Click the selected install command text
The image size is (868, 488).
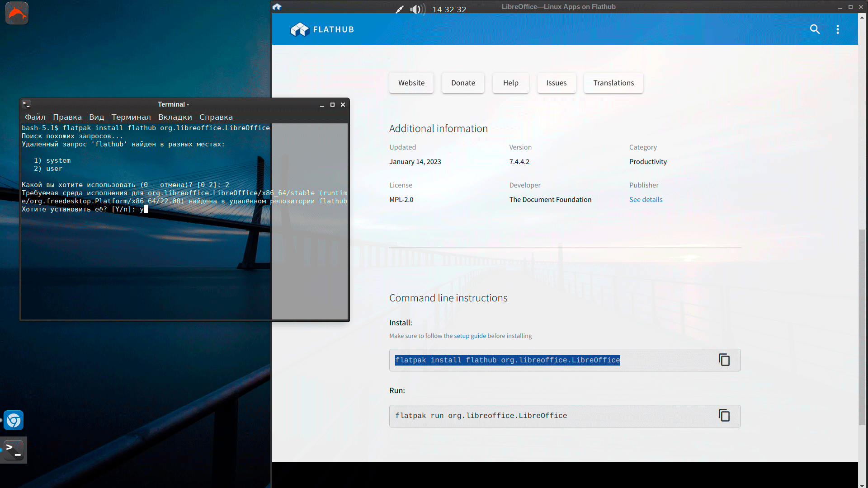(x=507, y=360)
